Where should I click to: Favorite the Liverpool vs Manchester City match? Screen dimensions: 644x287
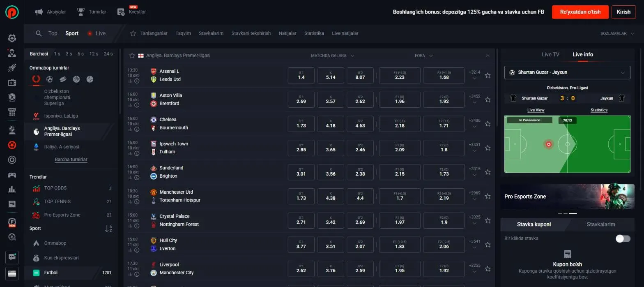488,269
